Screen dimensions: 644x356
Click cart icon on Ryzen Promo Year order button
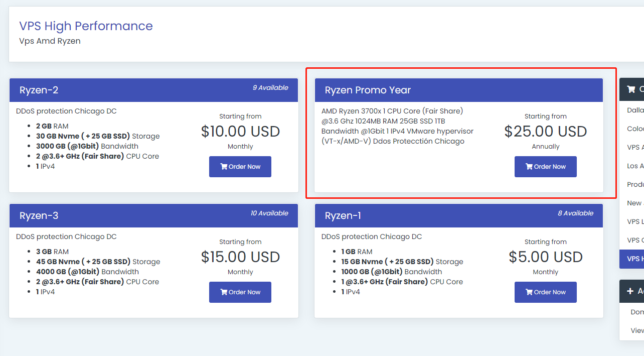pos(529,167)
